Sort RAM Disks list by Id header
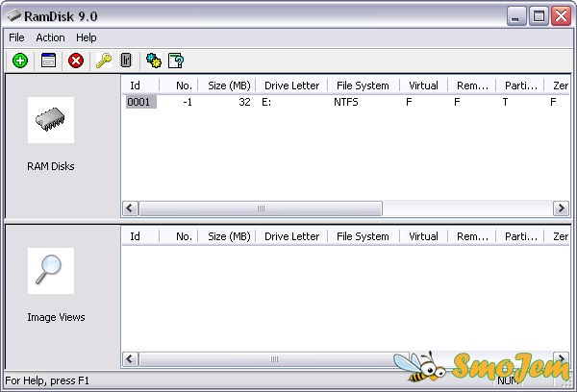The height and width of the screenshot is (392, 577). pos(141,86)
